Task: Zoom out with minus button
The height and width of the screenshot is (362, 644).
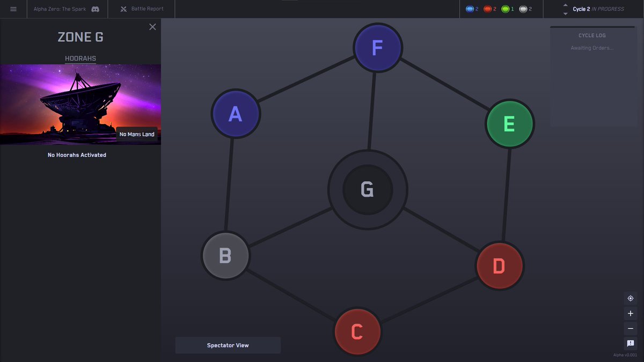Action: [x=631, y=328]
